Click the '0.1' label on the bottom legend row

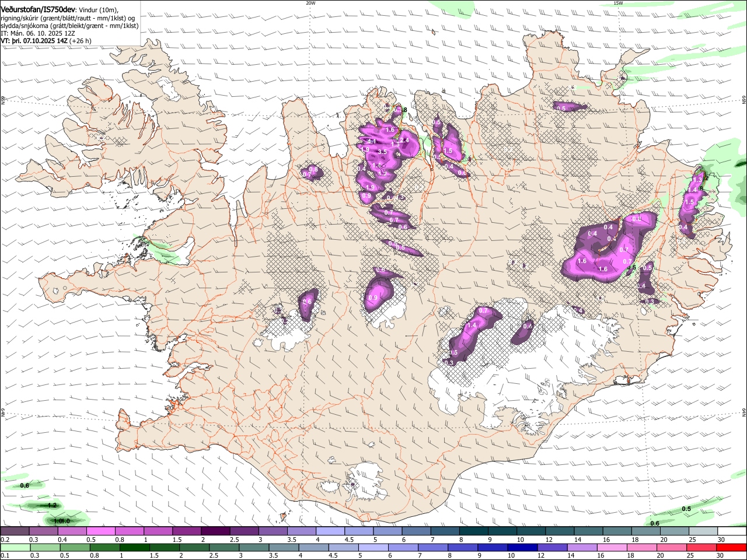(x=5, y=556)
